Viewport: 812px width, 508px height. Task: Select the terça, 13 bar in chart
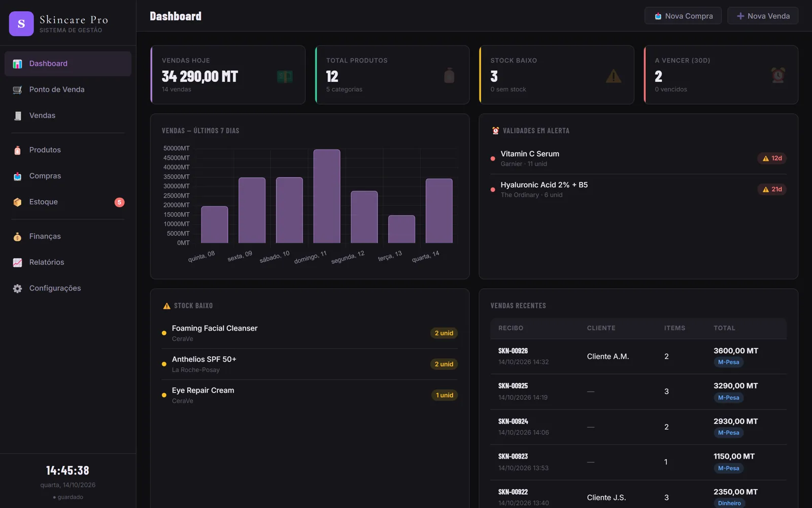(401, 229)
